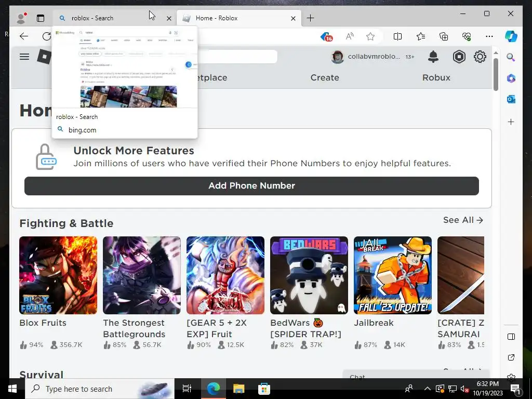Click the network tray icon

click(452, 389)
